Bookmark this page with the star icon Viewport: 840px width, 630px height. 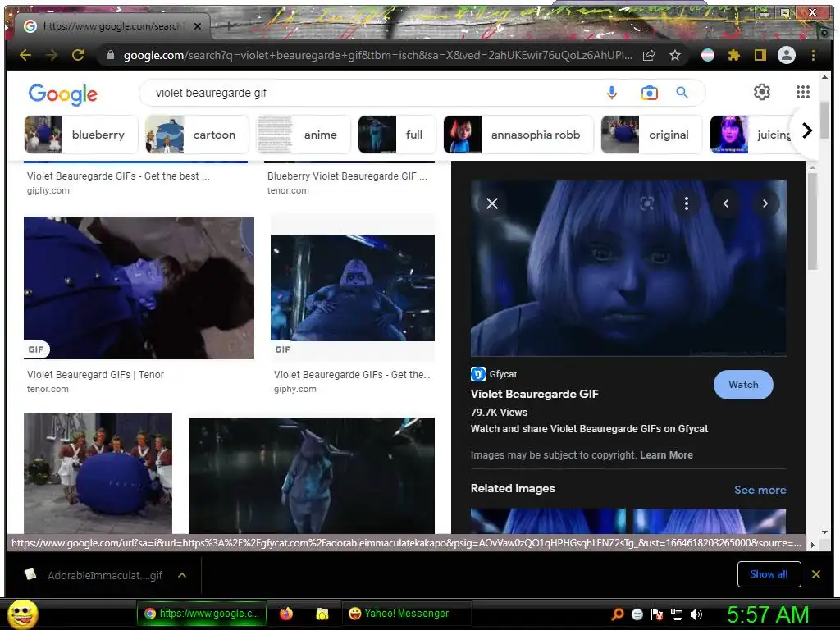(675, 55)
